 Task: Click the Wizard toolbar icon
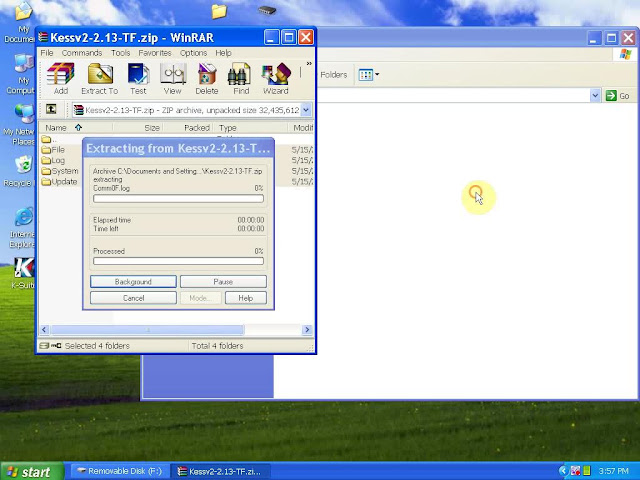point(276,79)
